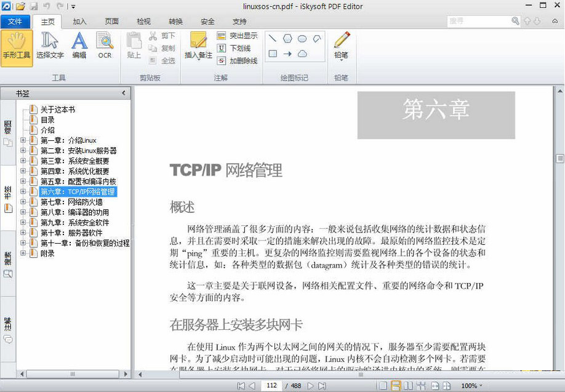Click the Open file icon in quick access toolbar
Viewport: 565px width, 392px height.
[21, 6]
